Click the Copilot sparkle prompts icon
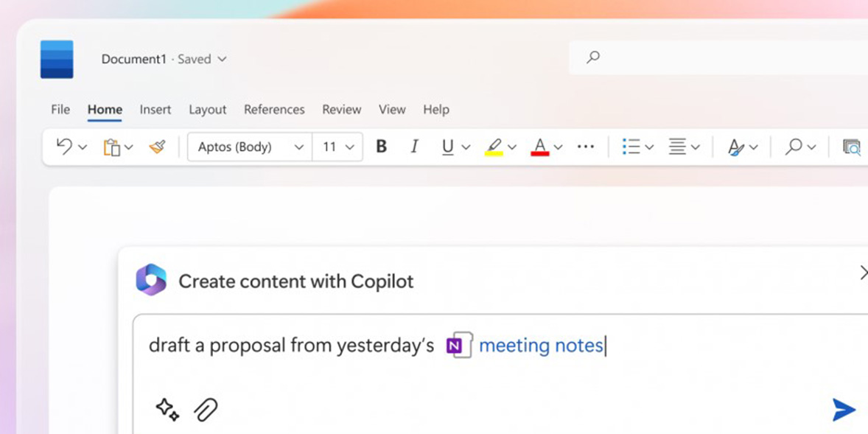Image resolution: width=868 pixels, height=434 pixels. pyautogui.click(x=167, y=409)
